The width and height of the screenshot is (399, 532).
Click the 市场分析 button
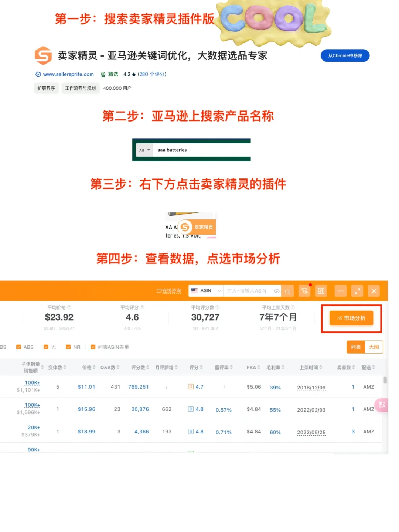tap(351, 318)
